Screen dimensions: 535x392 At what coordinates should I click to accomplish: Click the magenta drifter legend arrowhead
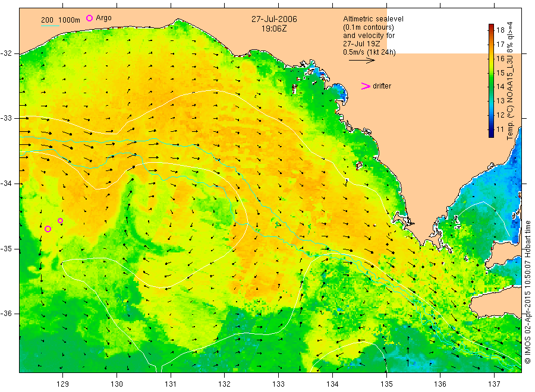pos(366,86)
